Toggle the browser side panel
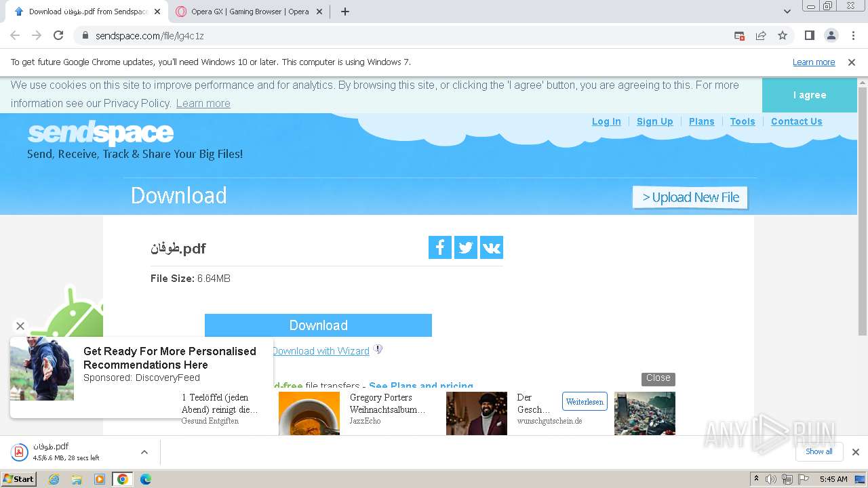 pyautogui.click(x=809, y=35)
